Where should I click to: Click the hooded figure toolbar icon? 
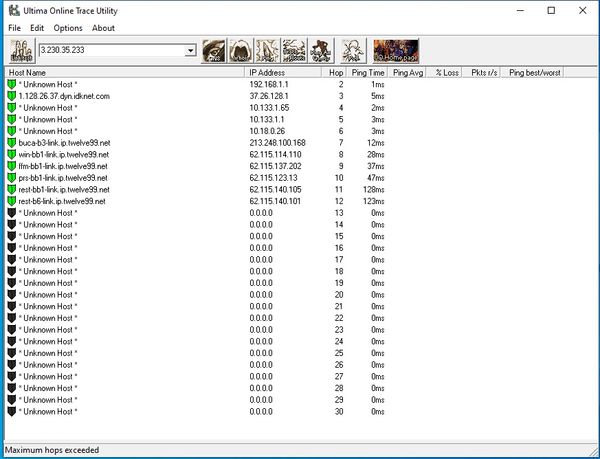pos(241,50)
